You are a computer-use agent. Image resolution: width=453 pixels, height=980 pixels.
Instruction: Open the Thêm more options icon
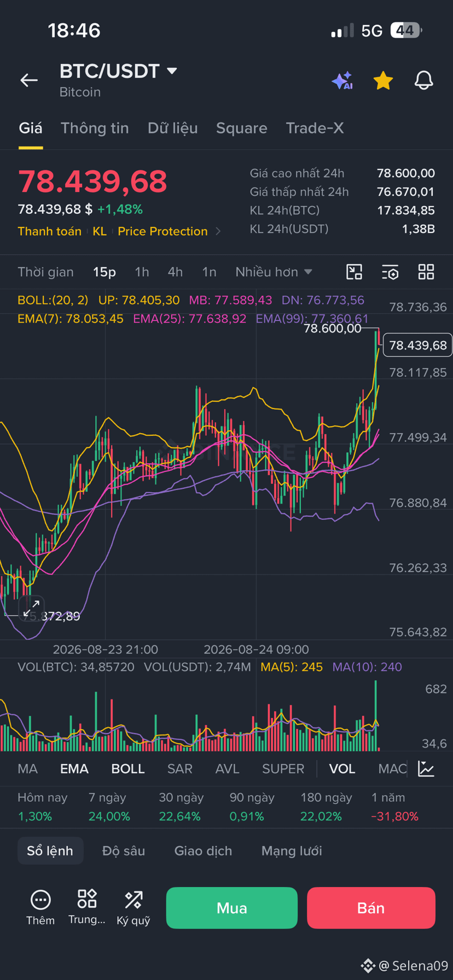(x=40, y=907)
